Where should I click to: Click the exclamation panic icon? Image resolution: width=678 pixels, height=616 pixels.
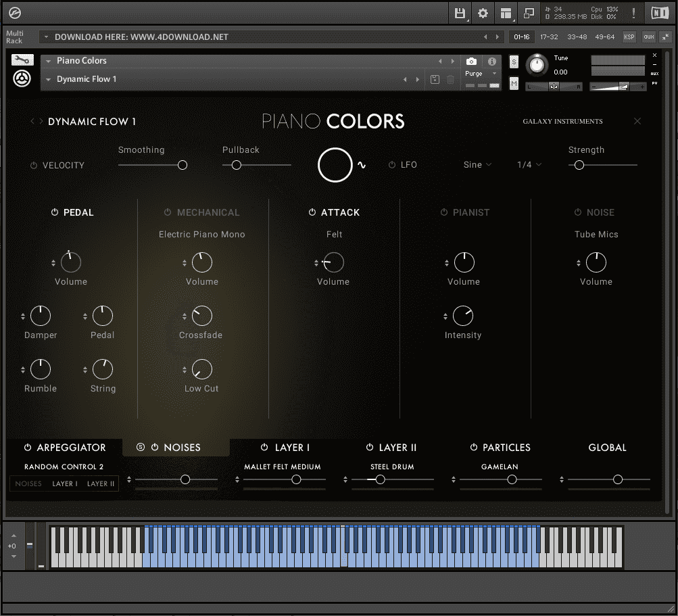633,13
